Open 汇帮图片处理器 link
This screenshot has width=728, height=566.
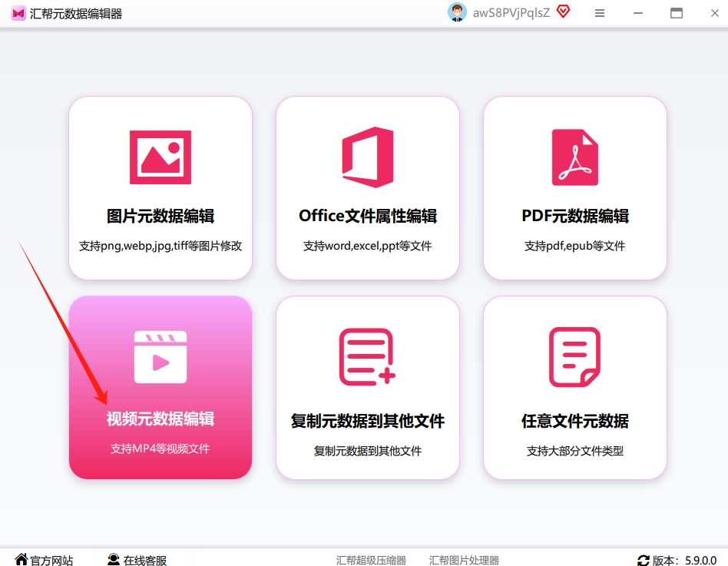[464, 561]
